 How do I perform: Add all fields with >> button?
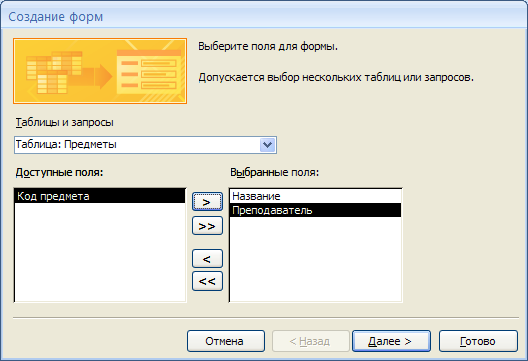click(x=207, y=226)
